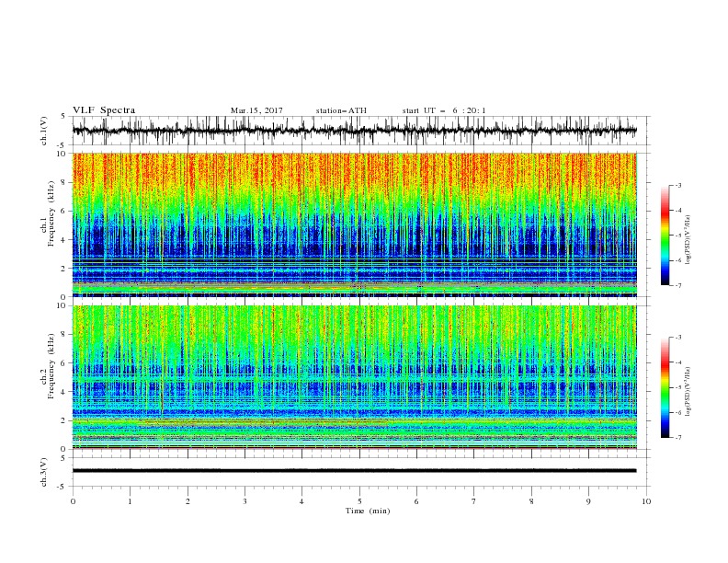Click the "-7" label on ch.2 colorbar
The height and width of the screenshot is (563, 728).
tap(678, 438)
